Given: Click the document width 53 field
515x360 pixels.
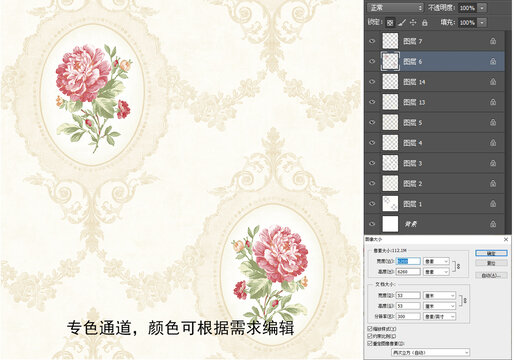Looking at the screenshot, I should coord(408,296).
